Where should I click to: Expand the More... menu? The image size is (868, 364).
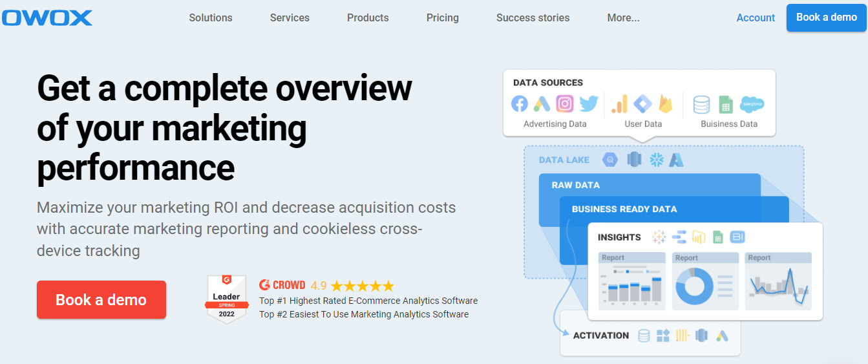tap(624, 18)
